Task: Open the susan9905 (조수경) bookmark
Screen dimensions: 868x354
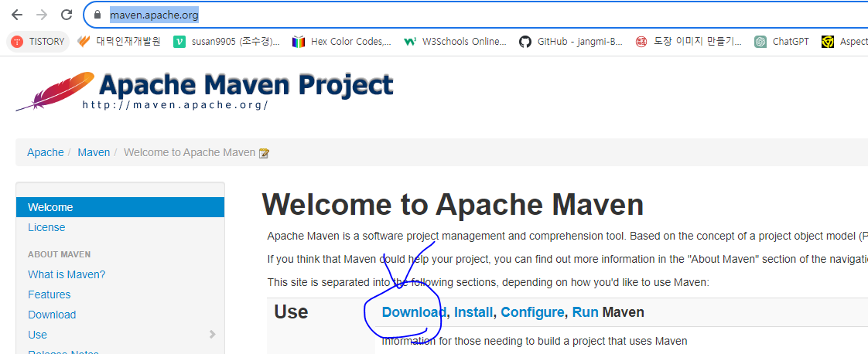Action: 227,42
